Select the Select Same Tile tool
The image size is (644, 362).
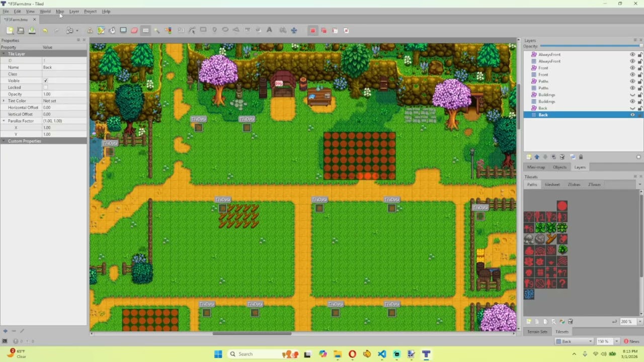[168, 30]
